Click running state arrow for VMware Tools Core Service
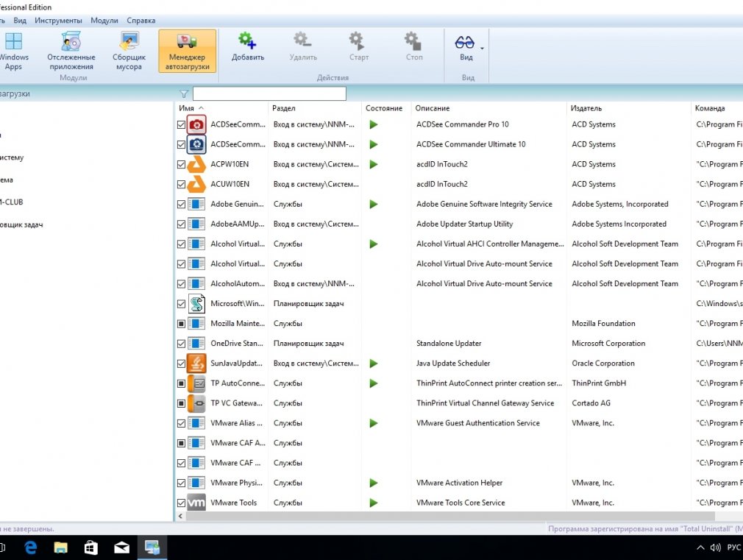This screenshot has height=560, width=743. pyautogui.click(x=374, y=503)
